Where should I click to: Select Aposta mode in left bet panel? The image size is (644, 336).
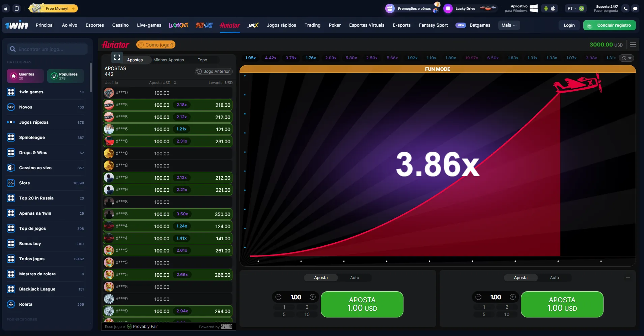(x=321, y=278)
